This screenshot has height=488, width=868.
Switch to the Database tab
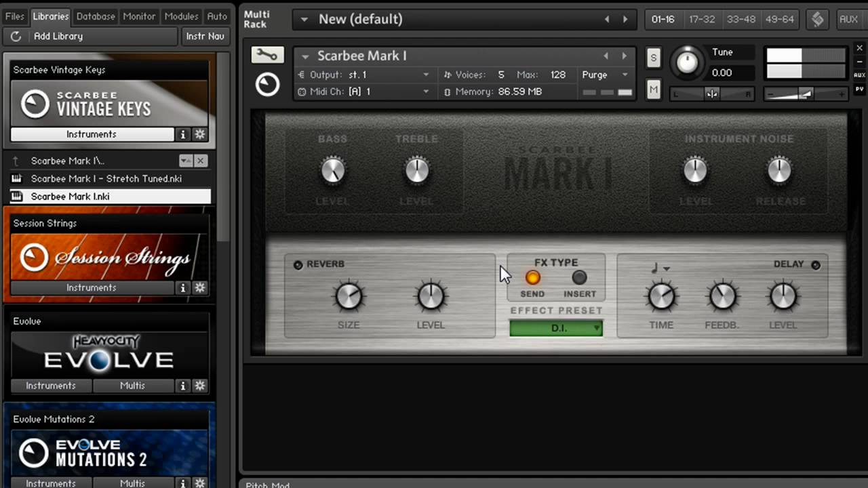96,16
